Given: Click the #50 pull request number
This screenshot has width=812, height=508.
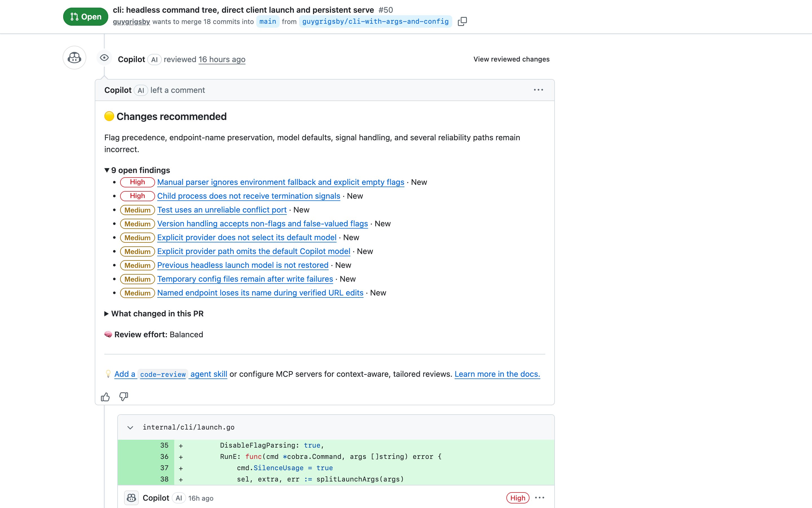Looking at the screenshot, I should point(385,10).
